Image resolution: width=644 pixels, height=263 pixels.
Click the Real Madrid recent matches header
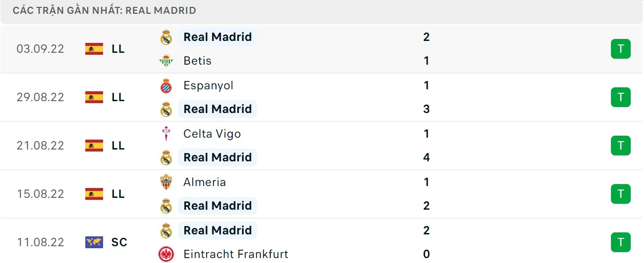click(x=105, y=10)
